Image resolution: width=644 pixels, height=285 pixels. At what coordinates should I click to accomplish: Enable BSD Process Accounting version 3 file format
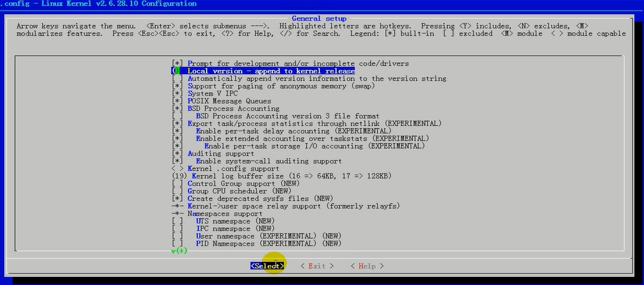pyautogui.click(x=276, y=116)
